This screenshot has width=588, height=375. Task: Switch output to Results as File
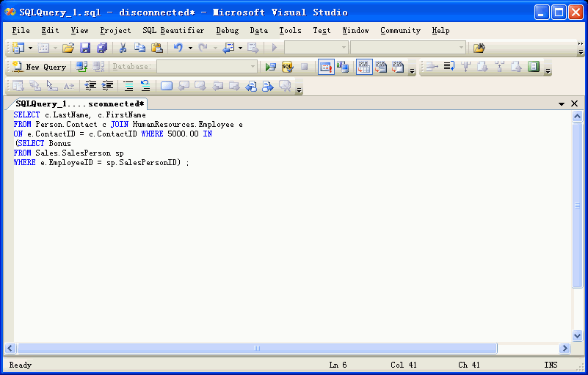[398, 67]
